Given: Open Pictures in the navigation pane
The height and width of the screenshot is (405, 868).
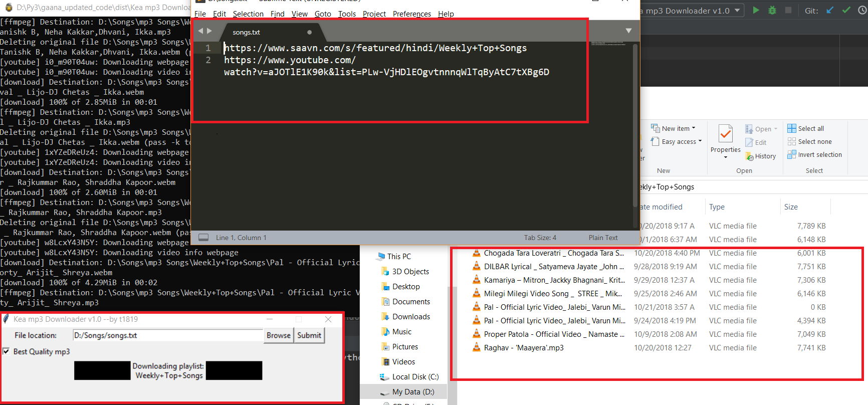Looking at the screenshot, I should pos(405,346).
